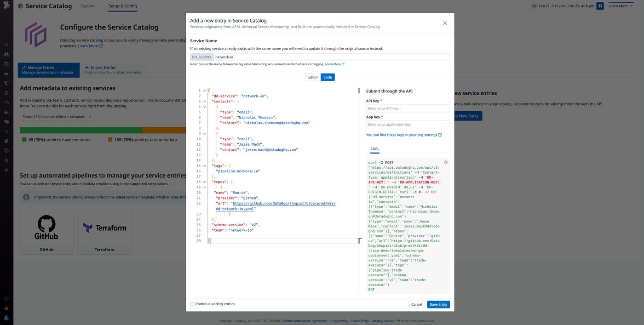The width and height of the screenshot is (644, 325).
Task: Open the Learn More dropdown
Action: 620,6
